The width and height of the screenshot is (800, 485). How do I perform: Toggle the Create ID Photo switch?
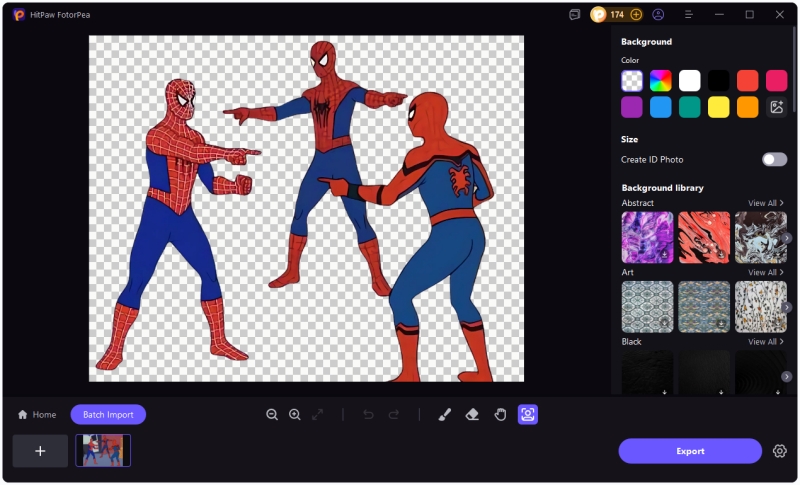click(x=774, y=160)
